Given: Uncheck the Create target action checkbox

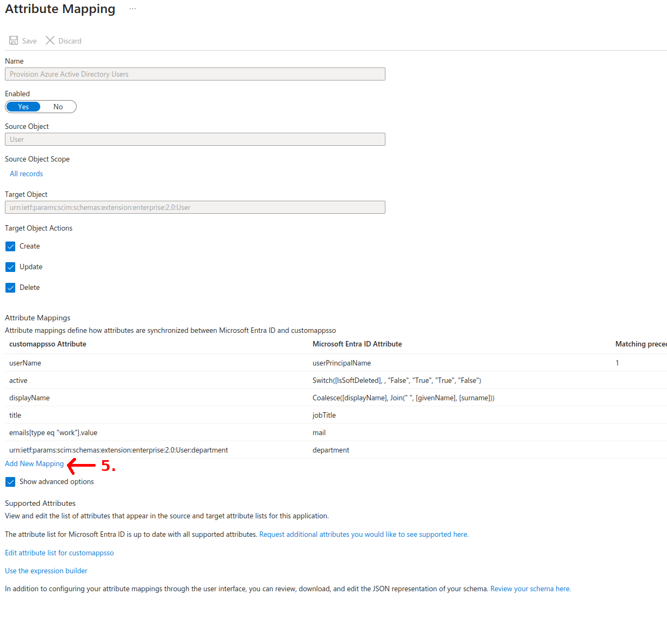Looking at the screenshot, I should (x=10, y=246).
